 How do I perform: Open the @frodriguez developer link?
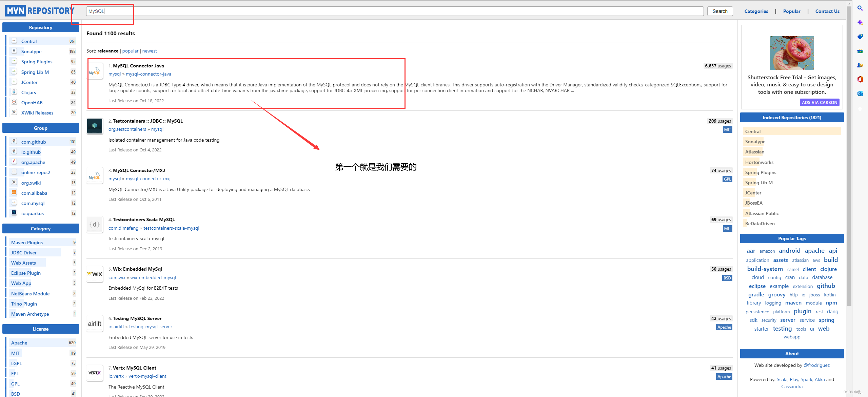816,365
